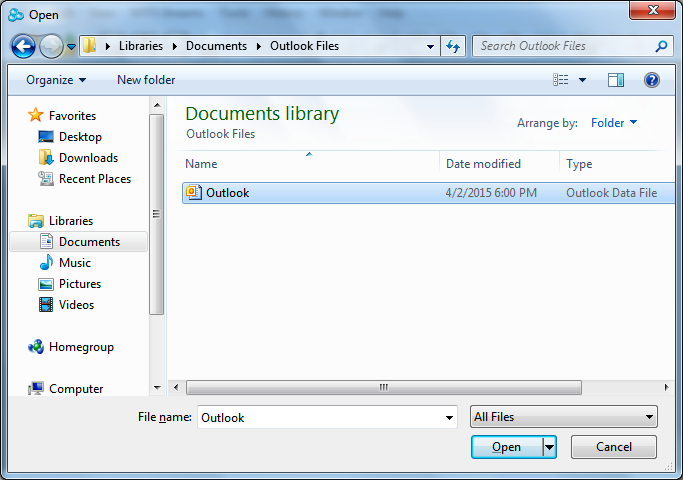Click navigation pane vertical scrollbar thumb
This screenshot has width=683, height=480.
coord(156,214)
